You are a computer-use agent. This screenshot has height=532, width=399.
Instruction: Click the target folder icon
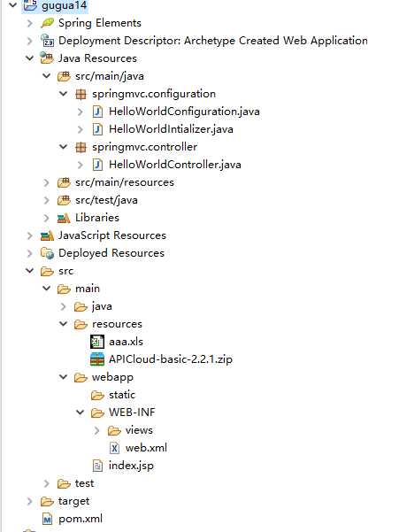click(x=47, y=502)
